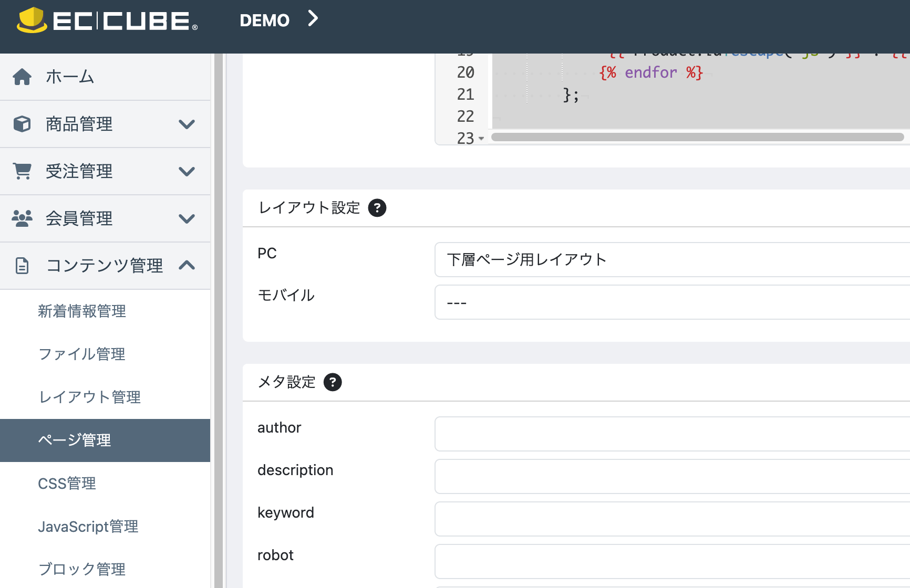Click the description input field
This screenshot has width=910, height=588.
point(672,476)
